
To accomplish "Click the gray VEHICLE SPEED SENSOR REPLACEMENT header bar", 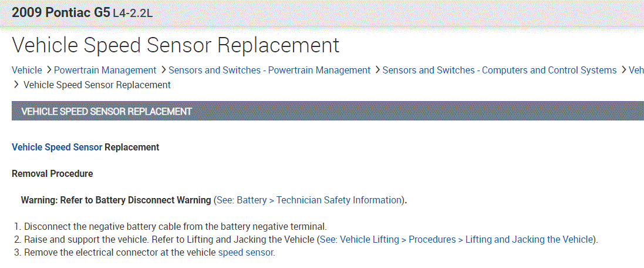I will pos(328,110).
